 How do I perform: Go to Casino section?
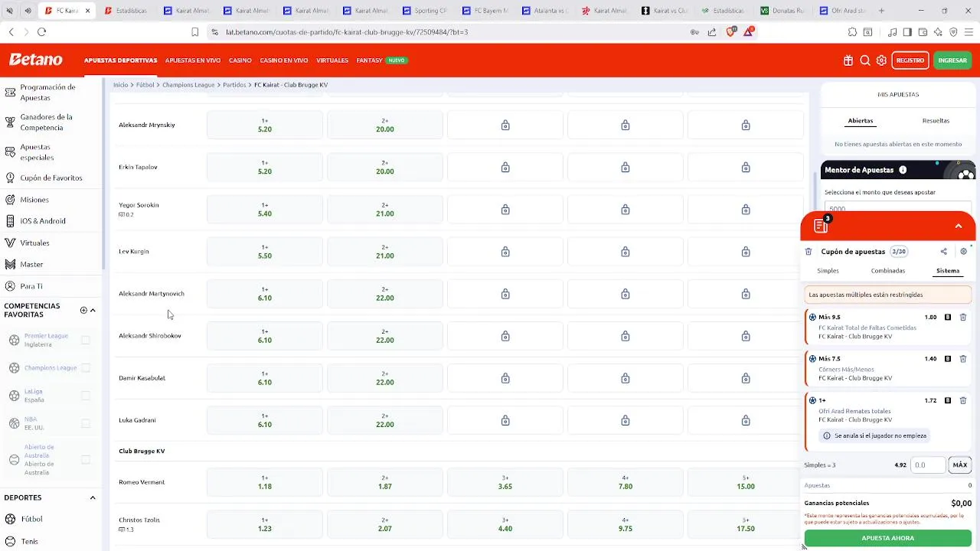point(240,60)
